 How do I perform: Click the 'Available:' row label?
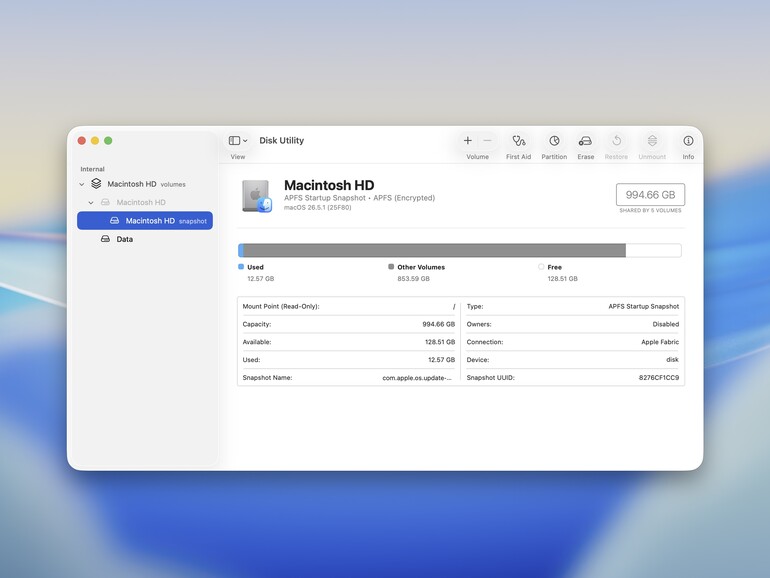tap(257, 342)
